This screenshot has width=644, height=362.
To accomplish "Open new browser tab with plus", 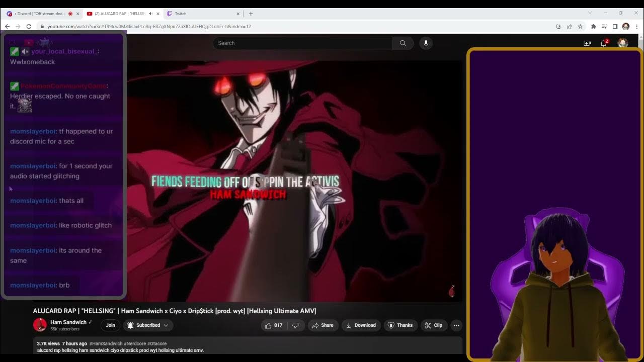I will [251, 14].
